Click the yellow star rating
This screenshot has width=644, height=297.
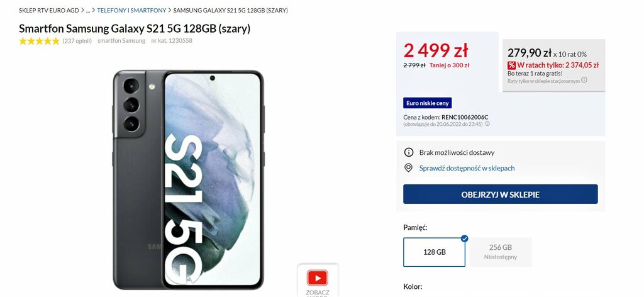pos(40,41)
